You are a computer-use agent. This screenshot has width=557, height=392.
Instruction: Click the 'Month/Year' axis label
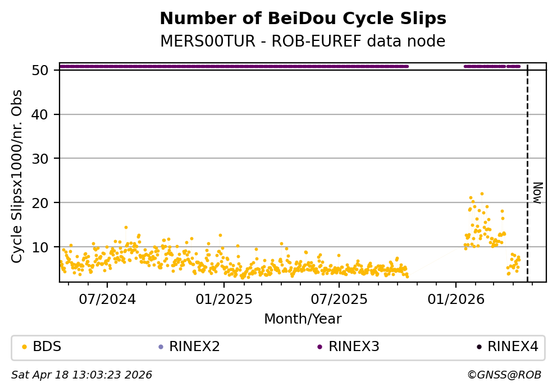(x=303, y=319)
